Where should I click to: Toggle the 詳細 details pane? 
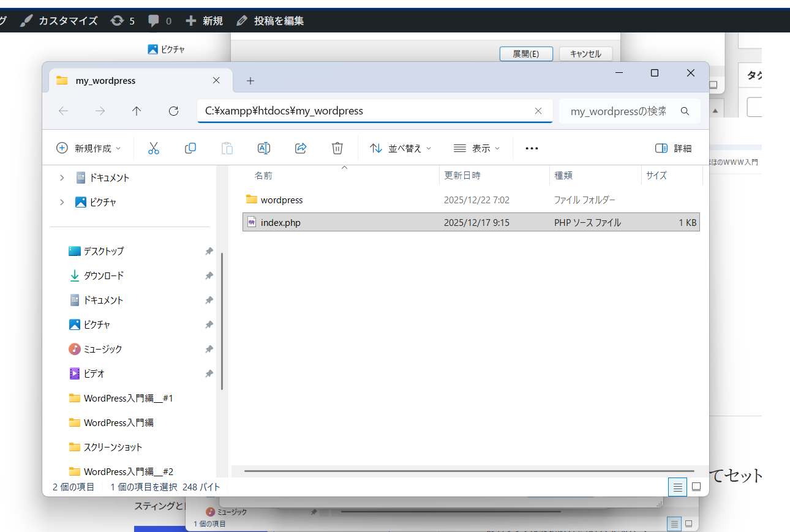click(x=674, y=148)
